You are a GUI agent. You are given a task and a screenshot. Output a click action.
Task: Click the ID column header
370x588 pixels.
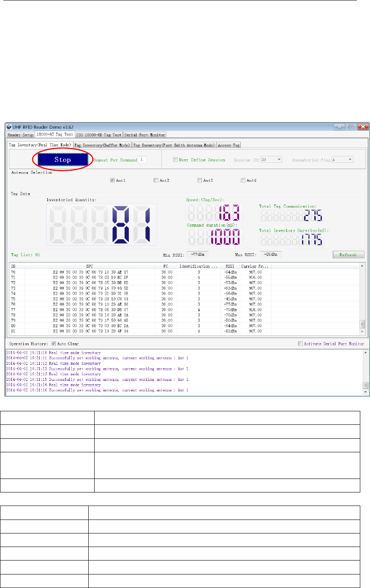click(17, 266)
